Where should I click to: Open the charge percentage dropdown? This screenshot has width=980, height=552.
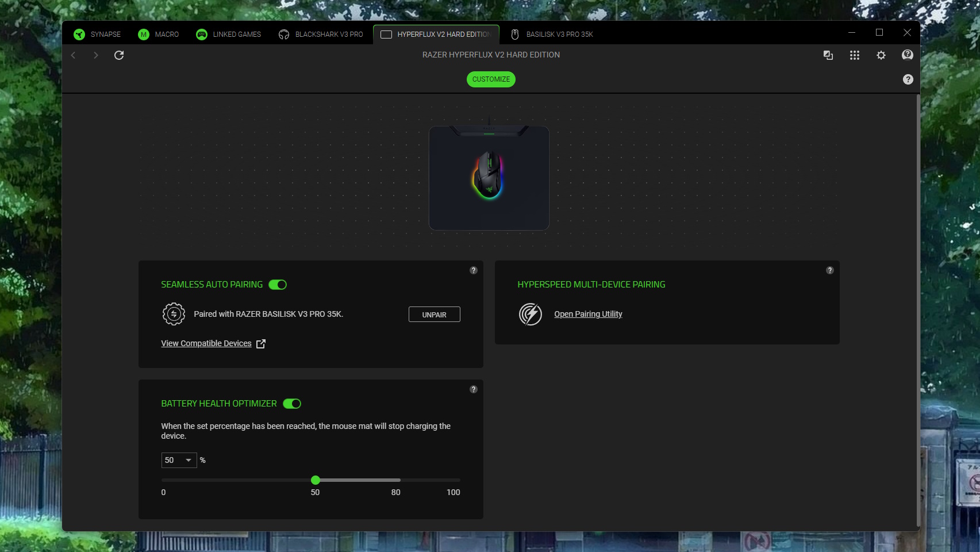(x=179, y=460)
